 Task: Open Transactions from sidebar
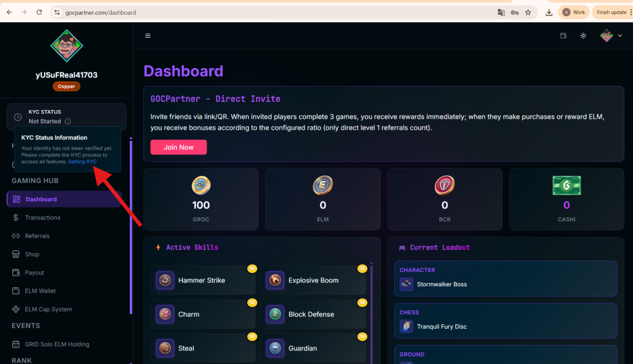coord(43,218)
